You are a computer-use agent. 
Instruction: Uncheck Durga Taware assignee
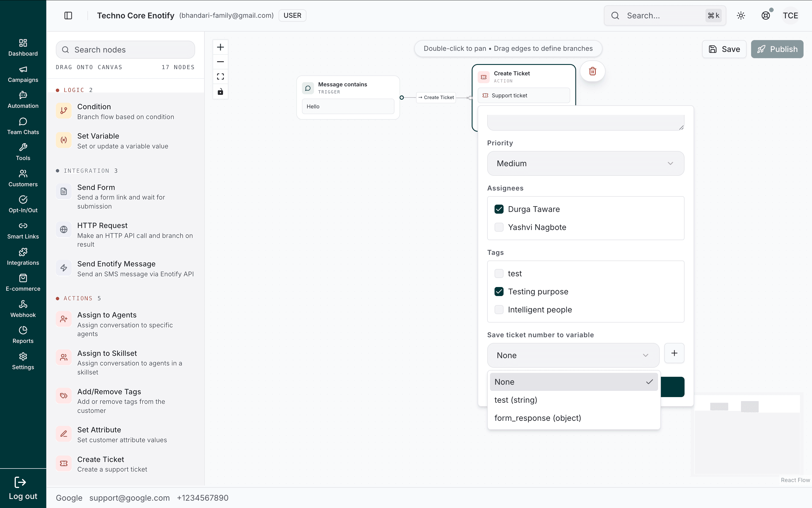pos(499,209)
